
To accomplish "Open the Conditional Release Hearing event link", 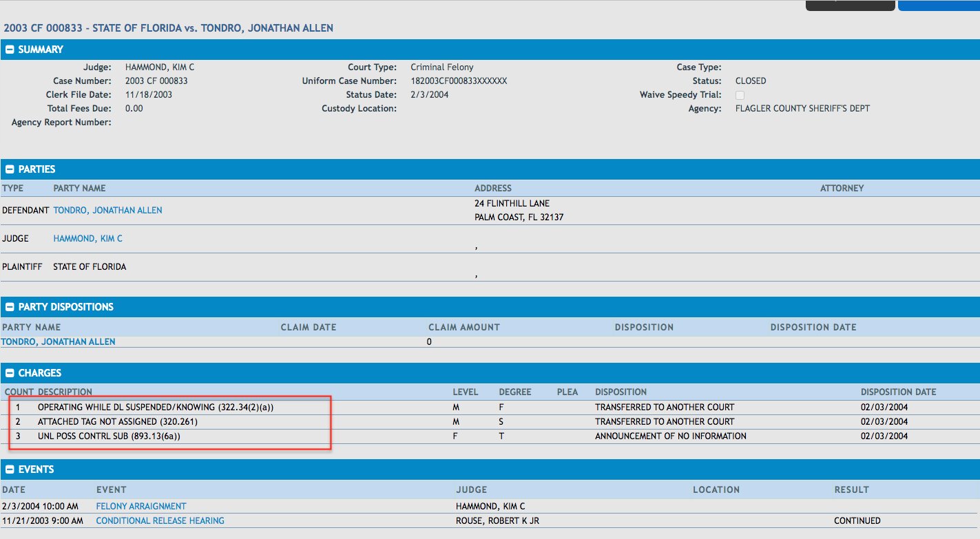I will tap(160, 520).
